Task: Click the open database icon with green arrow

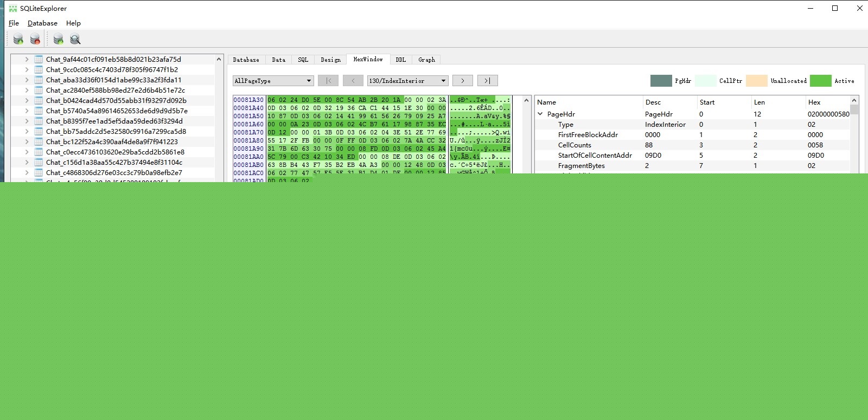Action: [x=18, y=38]
